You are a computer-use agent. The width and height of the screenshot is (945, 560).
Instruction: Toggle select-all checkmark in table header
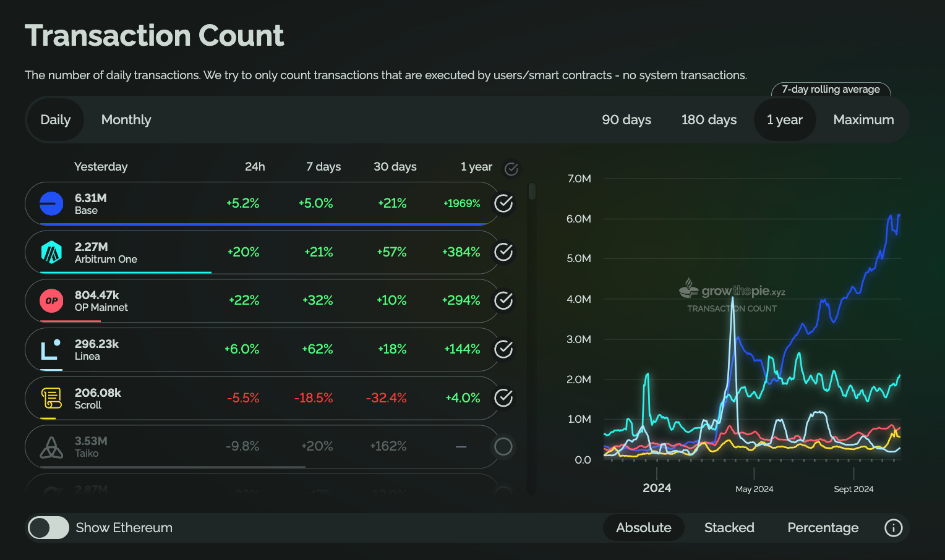(511, 169)
